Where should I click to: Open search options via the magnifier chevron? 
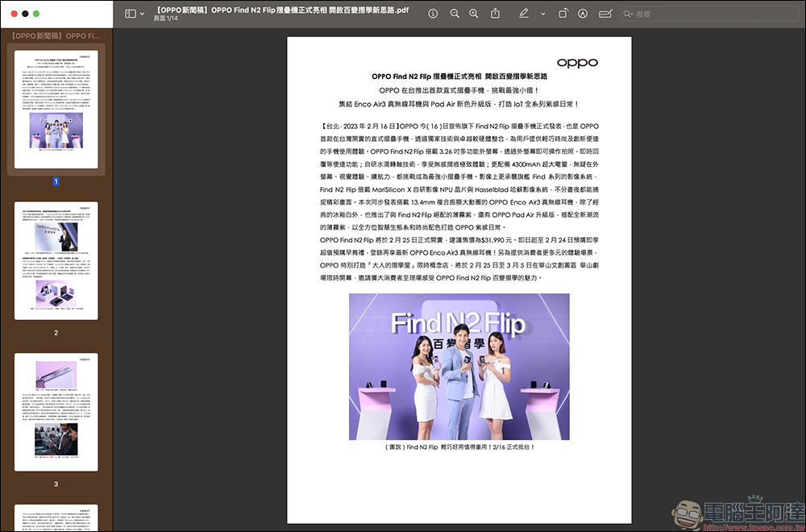[629, 14]
